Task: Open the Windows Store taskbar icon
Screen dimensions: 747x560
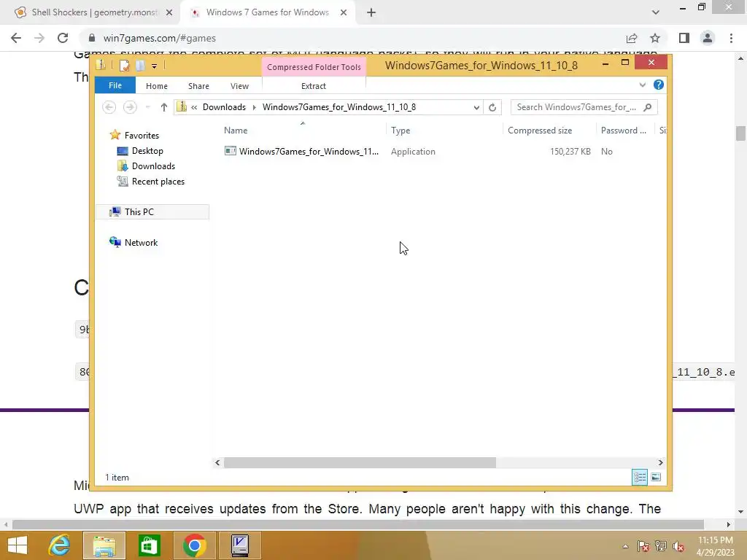Action: (149, 545)
